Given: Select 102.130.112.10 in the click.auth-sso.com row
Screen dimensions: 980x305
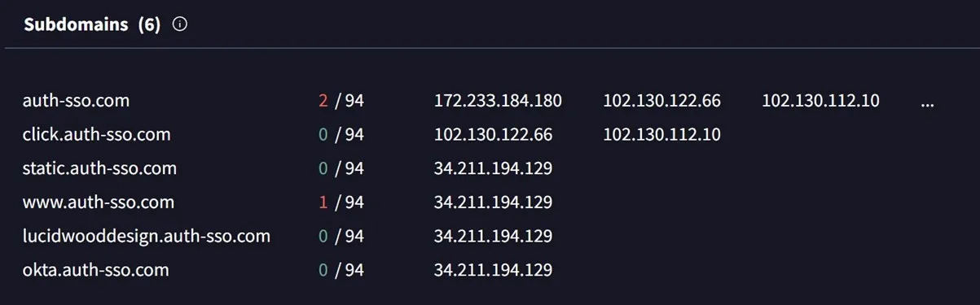Looking at the screenshot, I should coord(662,134).
